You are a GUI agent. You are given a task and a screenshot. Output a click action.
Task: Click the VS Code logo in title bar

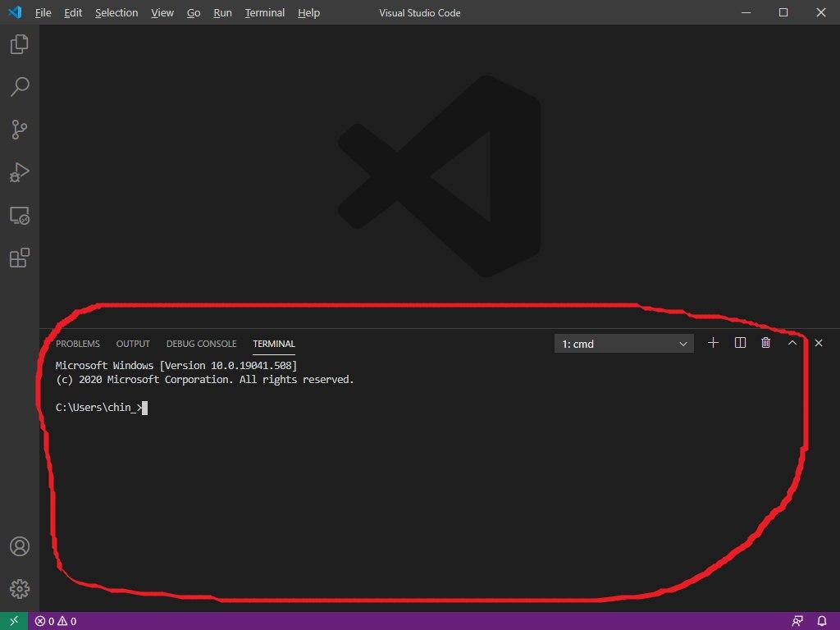[15, 12]
